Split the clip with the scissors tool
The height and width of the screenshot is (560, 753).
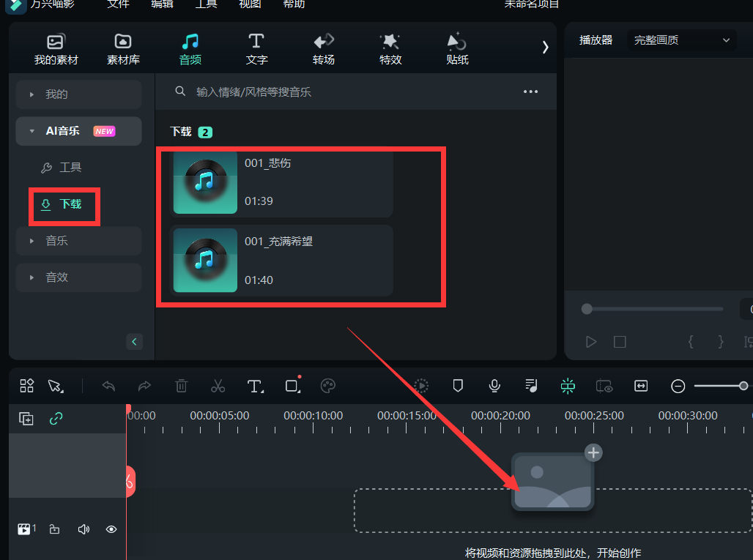coord(218,386)
